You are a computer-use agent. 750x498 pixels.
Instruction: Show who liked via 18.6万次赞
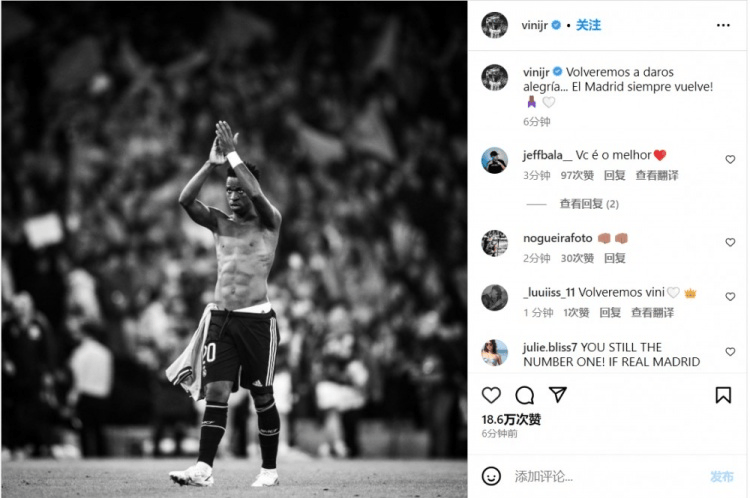coord(511,420)
